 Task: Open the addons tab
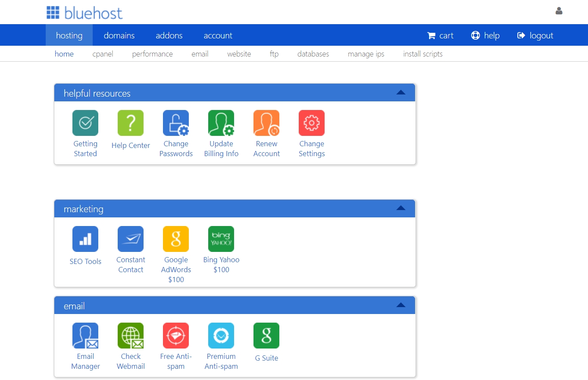169,35
